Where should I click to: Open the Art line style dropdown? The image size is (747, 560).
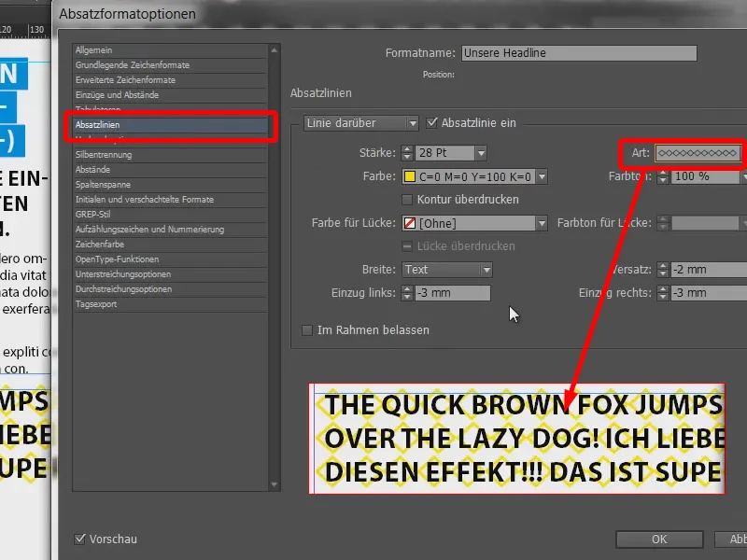pyautogui.click(x=698, y=153)
